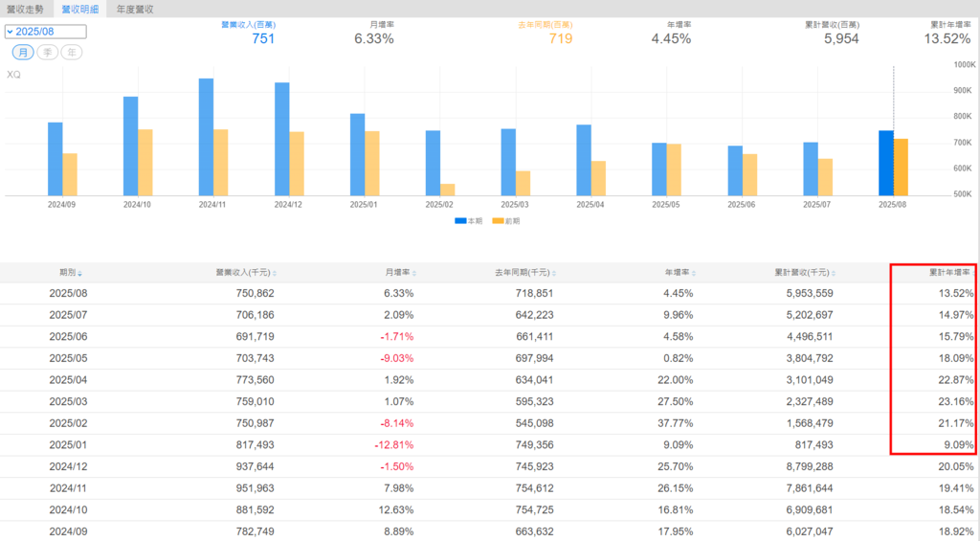Open the 年度營收 tab
This screenshot has width=980, height=541.
point(135,9)
